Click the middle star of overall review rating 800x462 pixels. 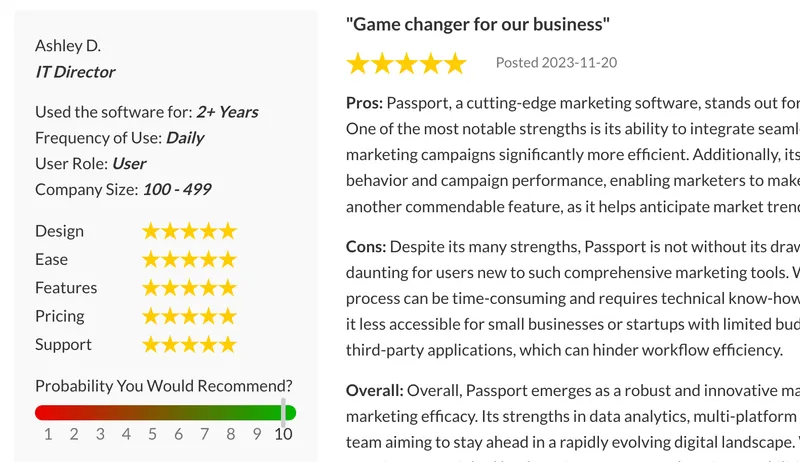[x=406, y=64]
